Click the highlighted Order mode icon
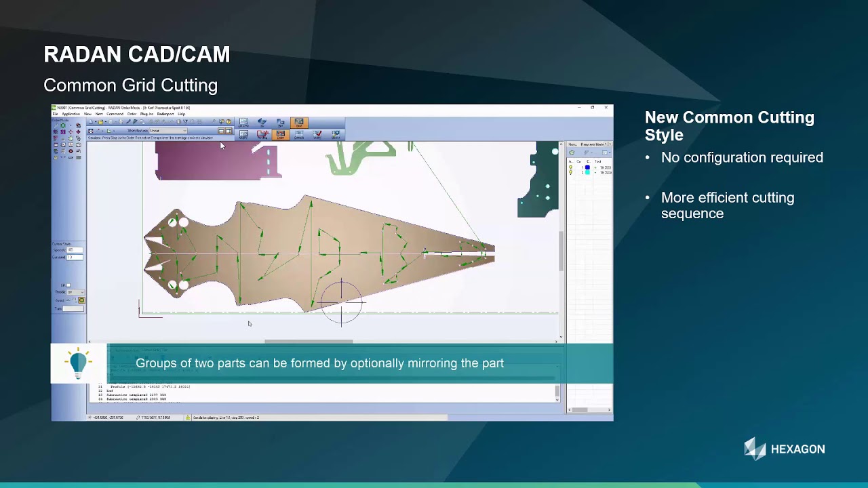 click(281, 135)
